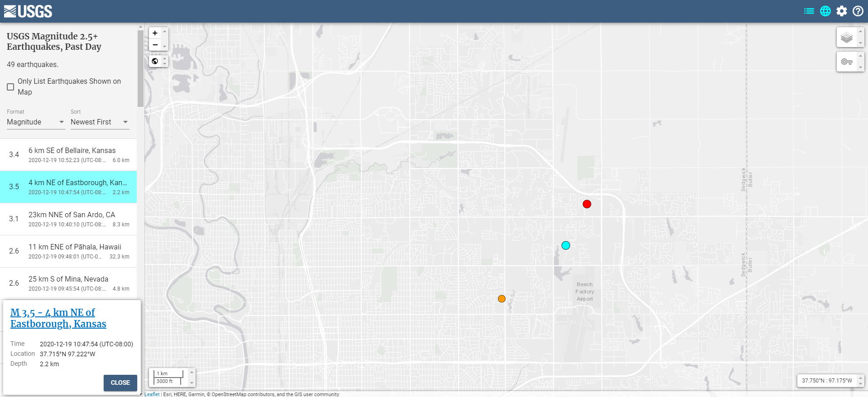Image resolution: width=868 pixels, height=397 pixels.
Task: Select the orange earthquake marker
Action: pyautogui.click(x=502, y=299)
